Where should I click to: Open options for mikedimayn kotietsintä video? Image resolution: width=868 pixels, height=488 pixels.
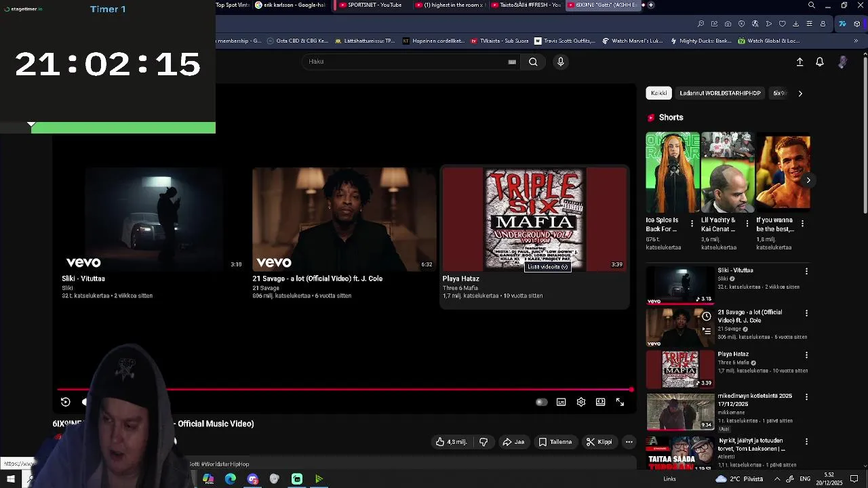(806, 397)
